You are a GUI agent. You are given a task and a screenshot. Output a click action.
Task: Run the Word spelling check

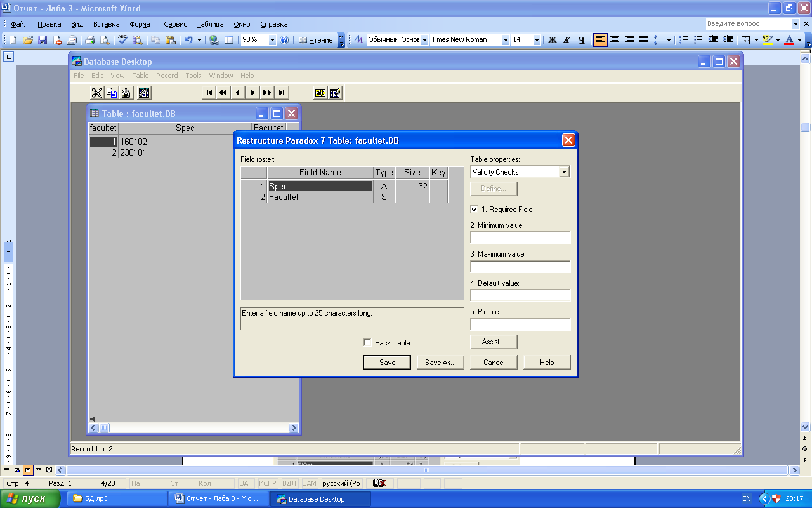click(x=122, y=40)
